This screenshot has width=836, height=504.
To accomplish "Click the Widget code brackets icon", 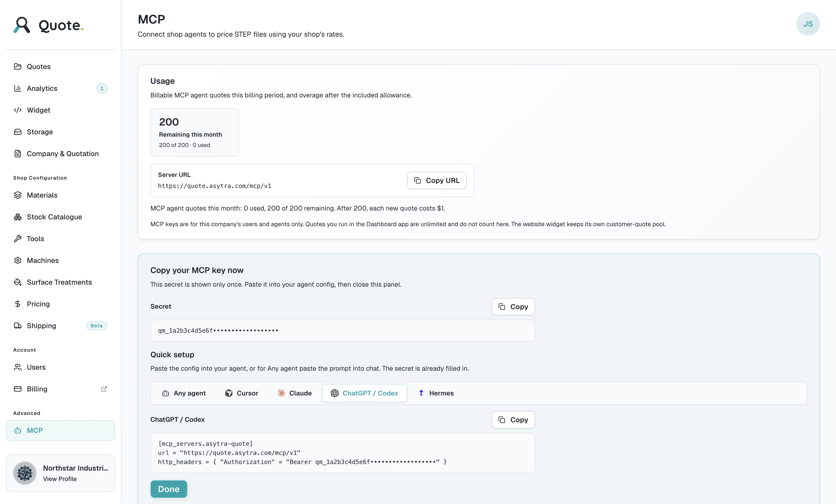I will (x=18, y=110).
